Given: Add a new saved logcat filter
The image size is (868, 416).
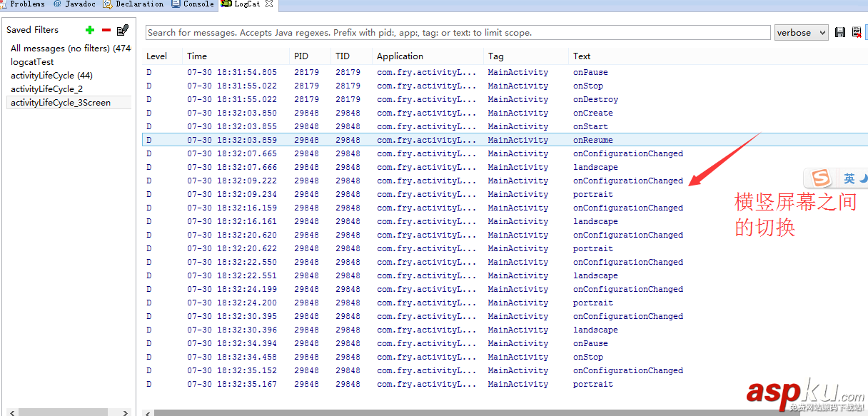Looking at the screenshot, I should pos(89,30).
